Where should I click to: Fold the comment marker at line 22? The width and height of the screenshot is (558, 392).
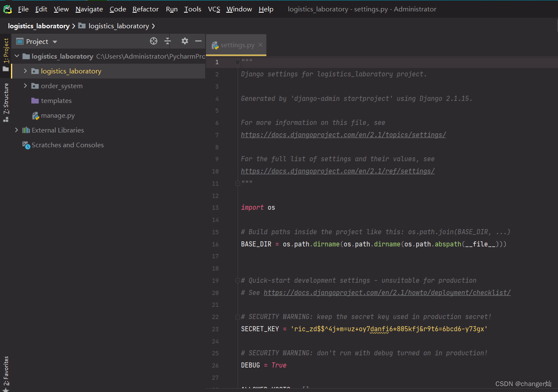click(x=238, y=317)
